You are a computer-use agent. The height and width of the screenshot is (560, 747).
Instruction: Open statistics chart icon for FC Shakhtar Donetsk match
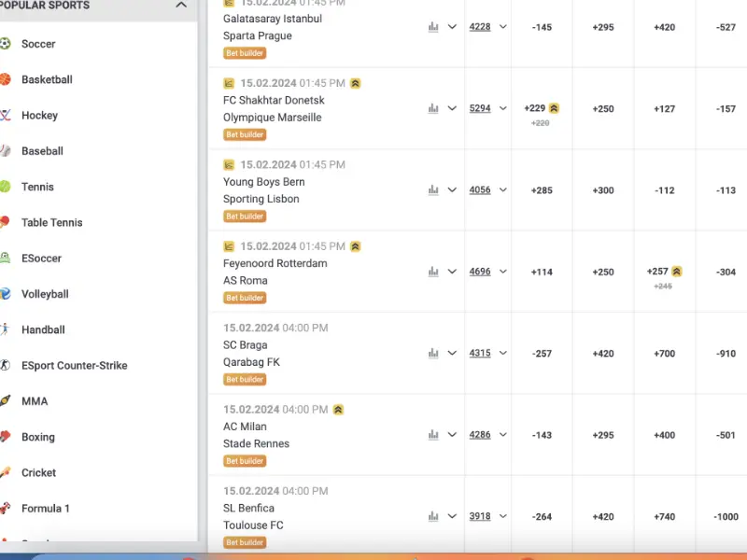click(x=433, y=108)
